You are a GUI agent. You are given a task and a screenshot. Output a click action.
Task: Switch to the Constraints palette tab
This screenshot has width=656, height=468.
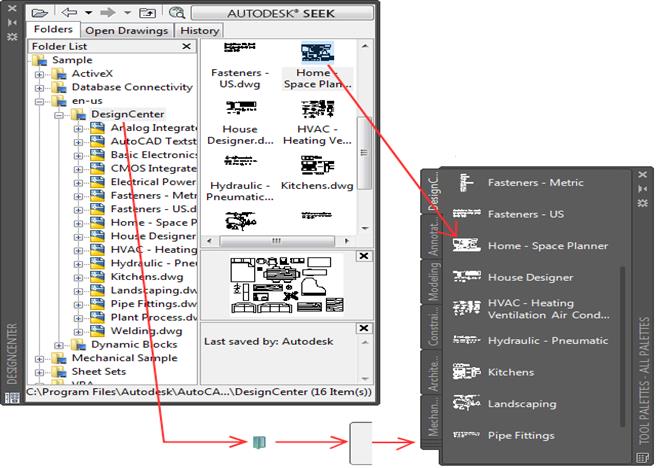pos(433,327)
